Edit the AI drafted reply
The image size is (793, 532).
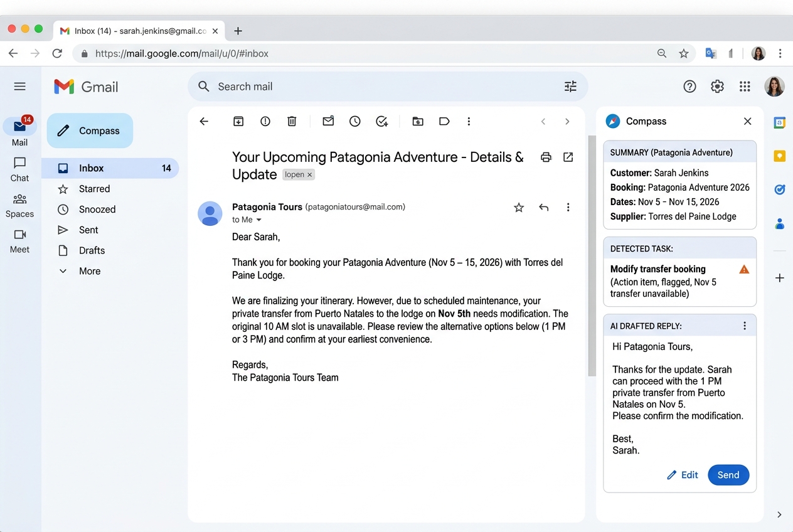(683, 475)
